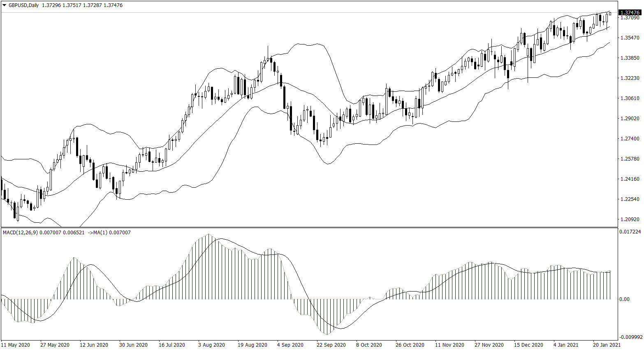Viewport: 644px width, 350px height.
Task: Click the 1.30610 price axis label
Action: pyautogui.click(x=630, y=98)
